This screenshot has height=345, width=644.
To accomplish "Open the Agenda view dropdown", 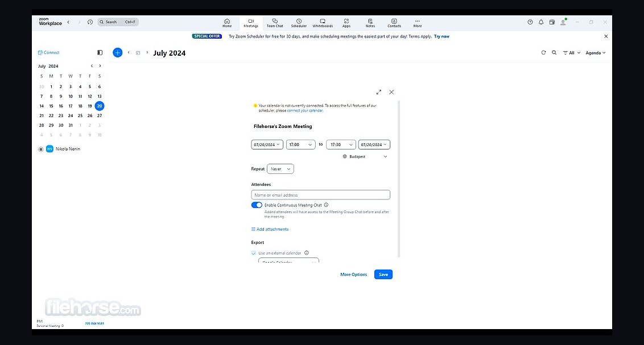I will (x=596, y=53).
